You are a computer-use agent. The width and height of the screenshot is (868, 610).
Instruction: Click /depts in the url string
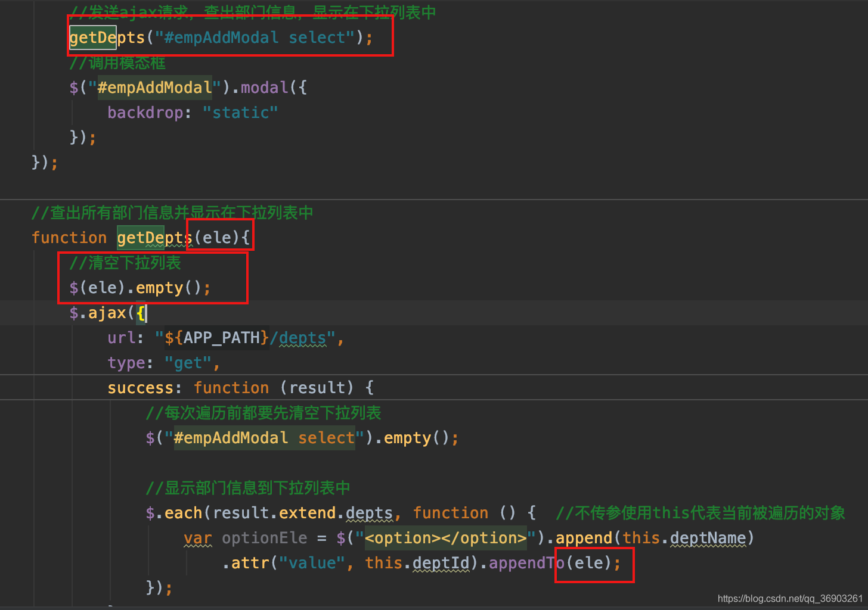298,338
